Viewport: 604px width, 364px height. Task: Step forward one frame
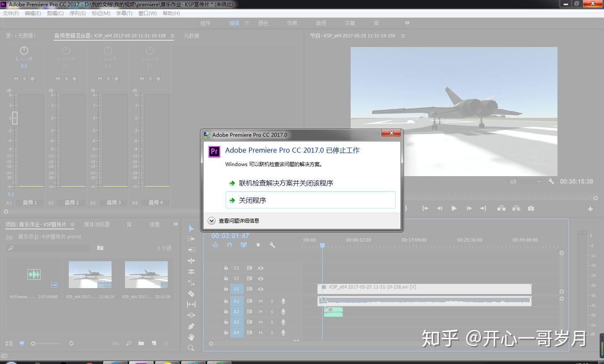[469, 208]
